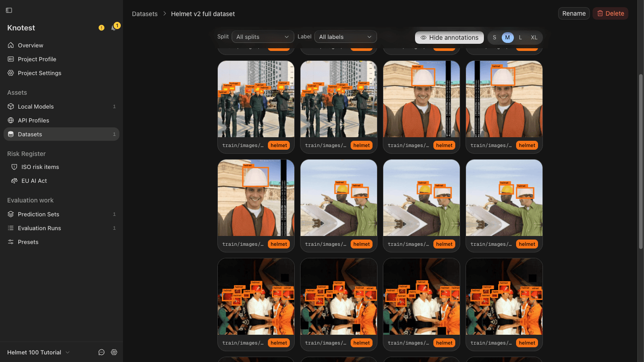644x362 pixels.
Task: Click Helmet v2 full dataset breadcrumb text
Action: pyautogui.click(x=203, y=14)
